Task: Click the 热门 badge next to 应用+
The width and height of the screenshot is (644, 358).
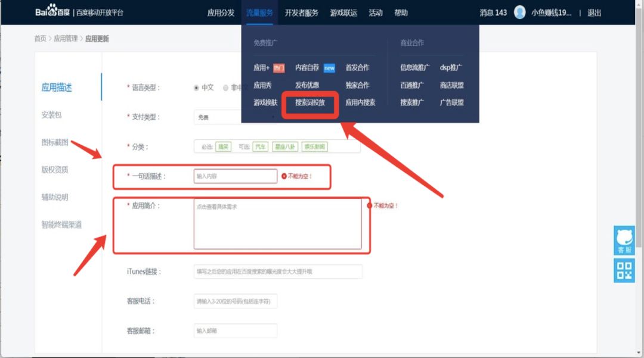Action: coord(279,68)
